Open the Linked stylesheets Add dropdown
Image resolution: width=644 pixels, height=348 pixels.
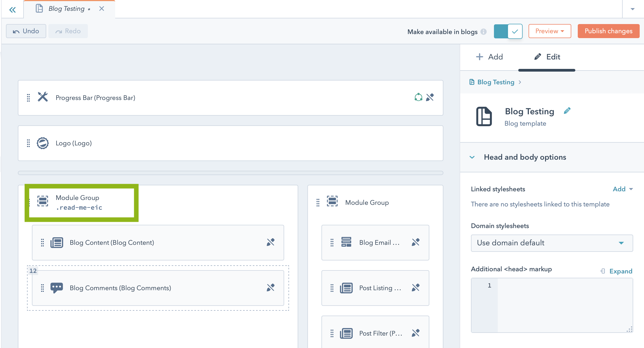[x=623, y=189]
